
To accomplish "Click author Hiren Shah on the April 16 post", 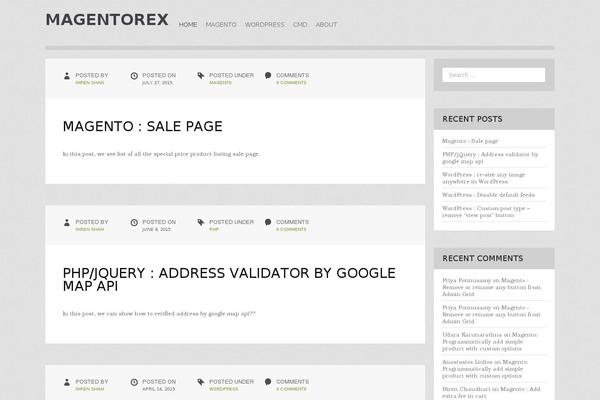I will pyautogui.click(x=90, y=389).
